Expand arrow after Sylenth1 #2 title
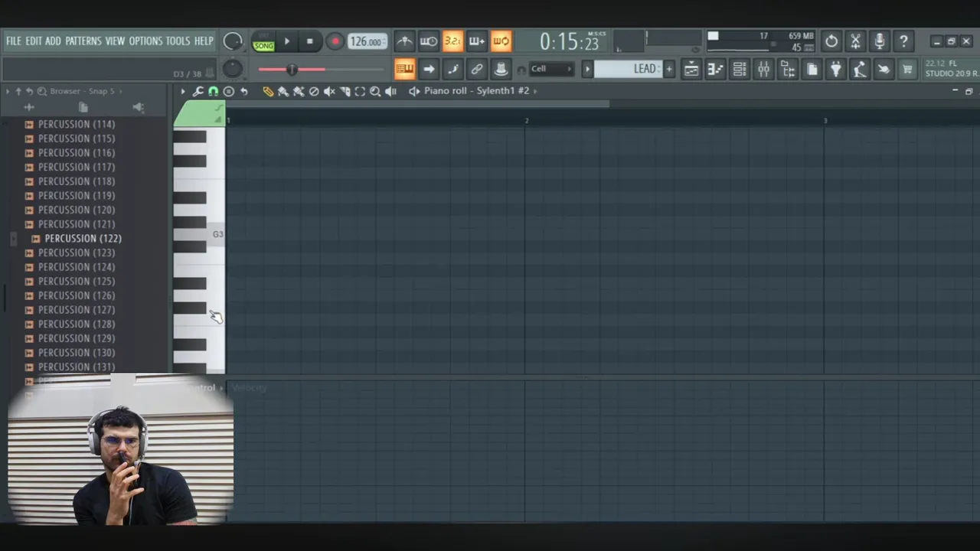 (x=535, y=91)
